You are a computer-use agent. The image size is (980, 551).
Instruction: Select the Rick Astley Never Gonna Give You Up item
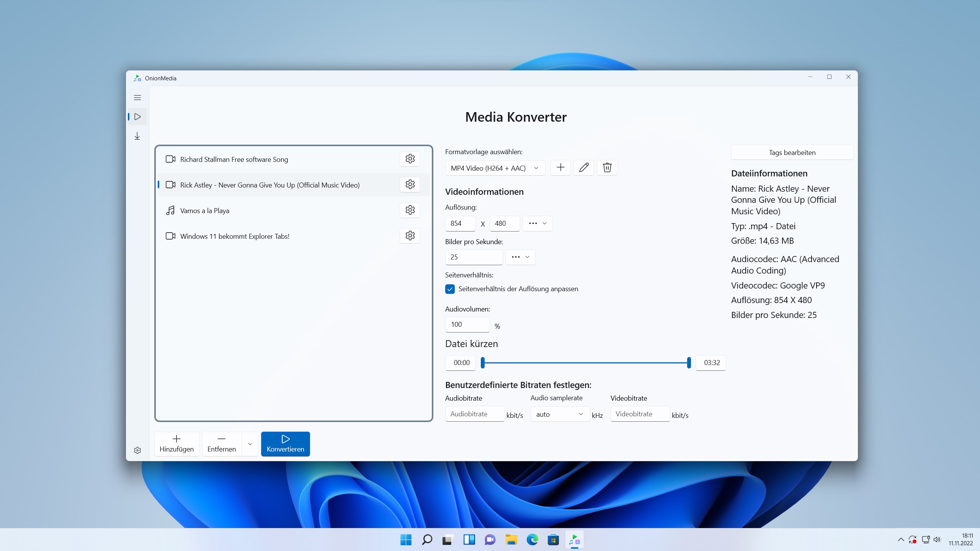pyautogui.click(x=294, y=185)
